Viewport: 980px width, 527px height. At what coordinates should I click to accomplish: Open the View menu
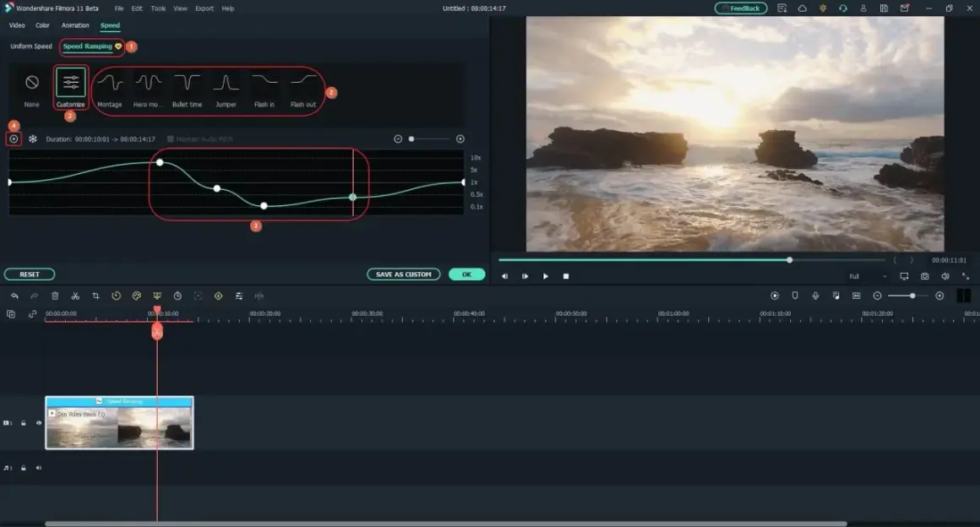pos(180,8)
